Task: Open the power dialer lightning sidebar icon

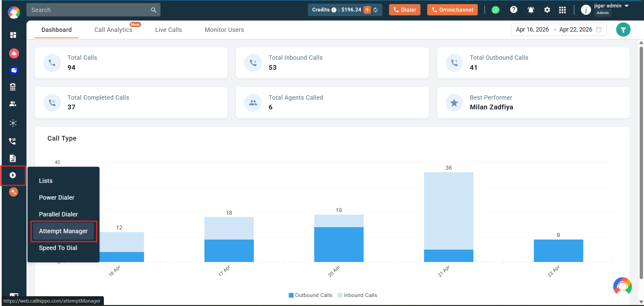Action: [x=13, y=175]
